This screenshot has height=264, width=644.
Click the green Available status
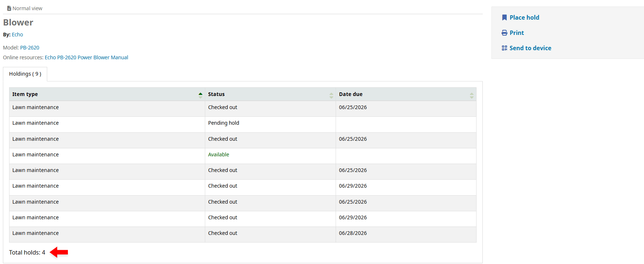pyautogui.click(x=219, y=155)
